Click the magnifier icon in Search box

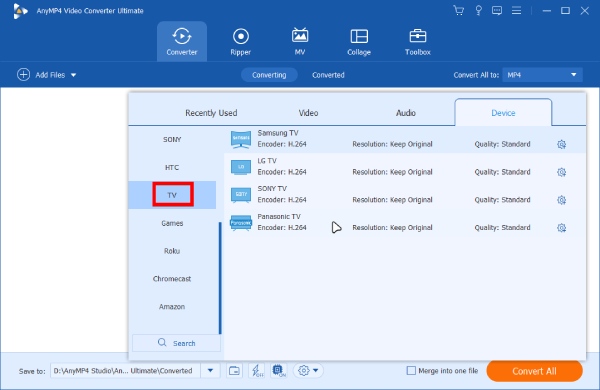click(x=162, y=343)
